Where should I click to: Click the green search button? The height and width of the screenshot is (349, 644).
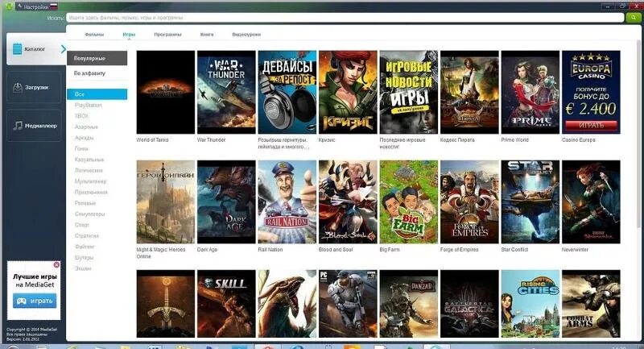(x=633, y=17)
